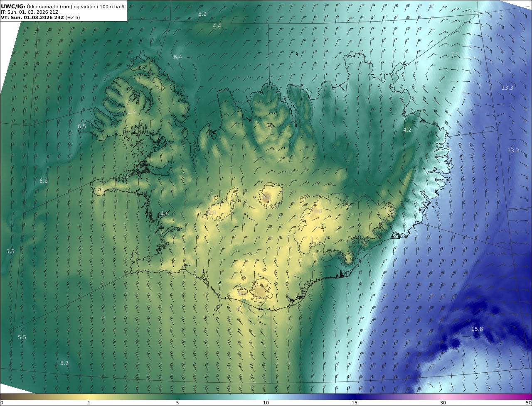The height and width of the screenshot is (406, 532).
Task: Click the 13.2 value label
Action: coord(513,150)
